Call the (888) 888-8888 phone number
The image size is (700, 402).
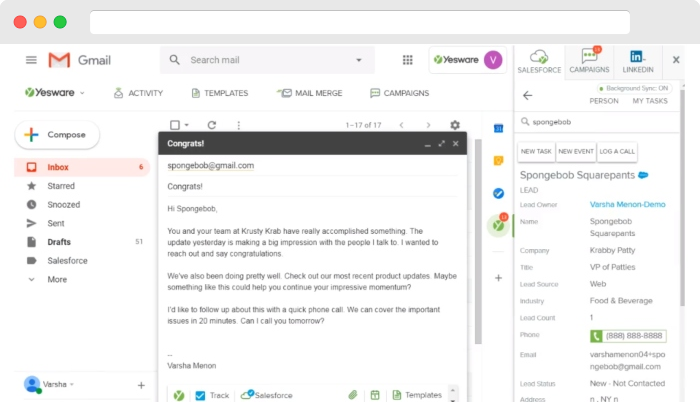tap(628, 336)
